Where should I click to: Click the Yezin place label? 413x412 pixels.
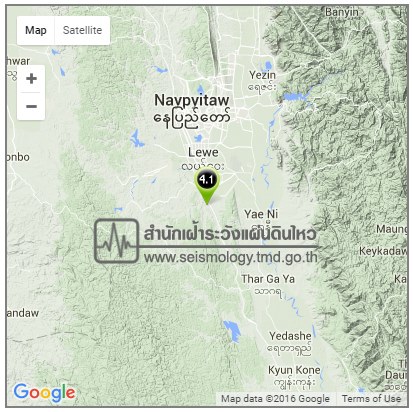(263, 75)
